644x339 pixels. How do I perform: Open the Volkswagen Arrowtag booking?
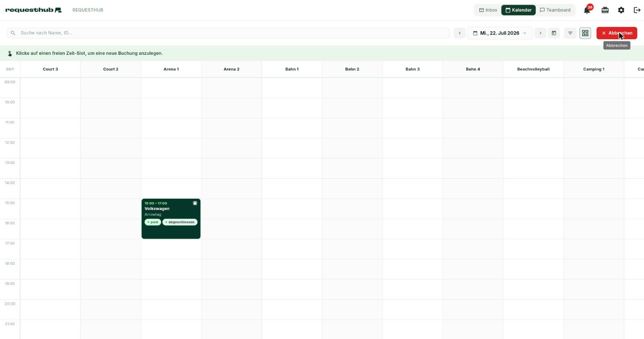pyautogui.click(x=171, y=219)
